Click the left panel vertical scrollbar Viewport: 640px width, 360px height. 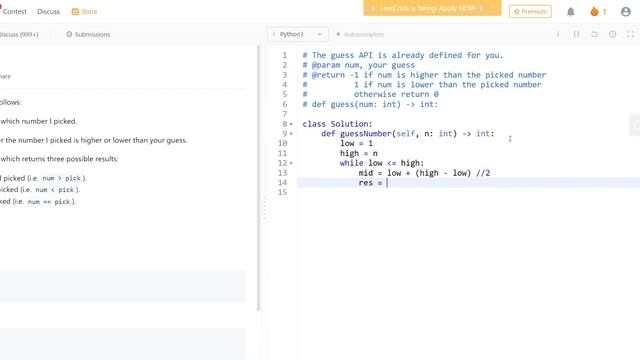coord(258,178)
